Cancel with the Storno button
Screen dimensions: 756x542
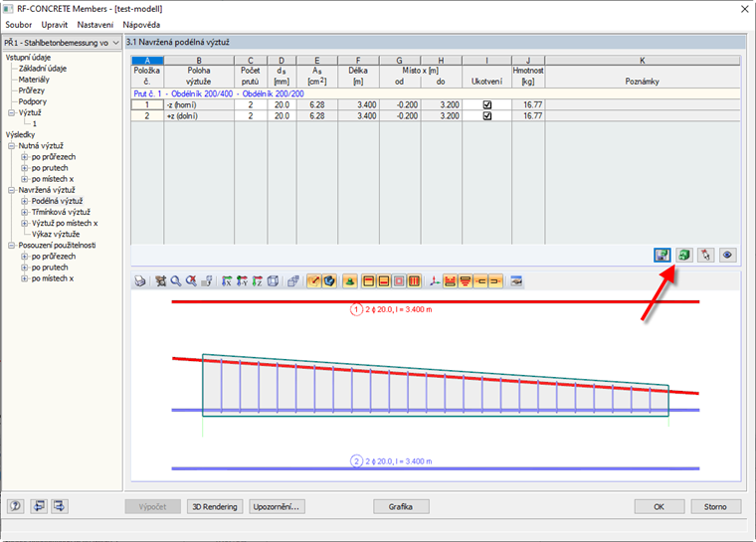715,507
